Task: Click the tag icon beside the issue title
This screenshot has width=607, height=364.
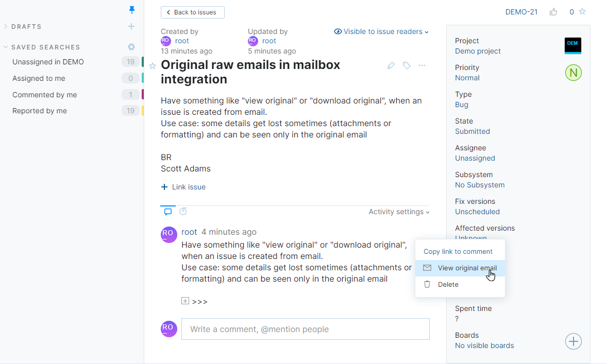Action: pos(407,65)
